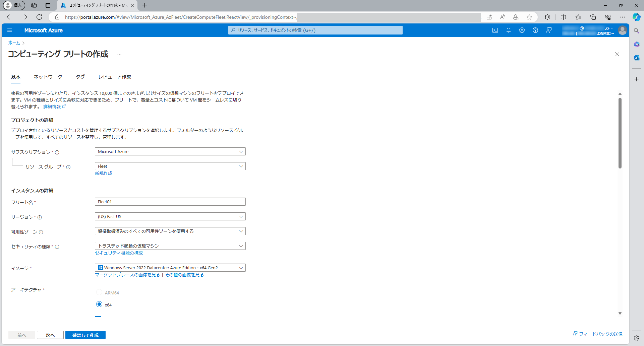Open the Azure portal hamburger menu
The image size is (644, 346).
10,30
